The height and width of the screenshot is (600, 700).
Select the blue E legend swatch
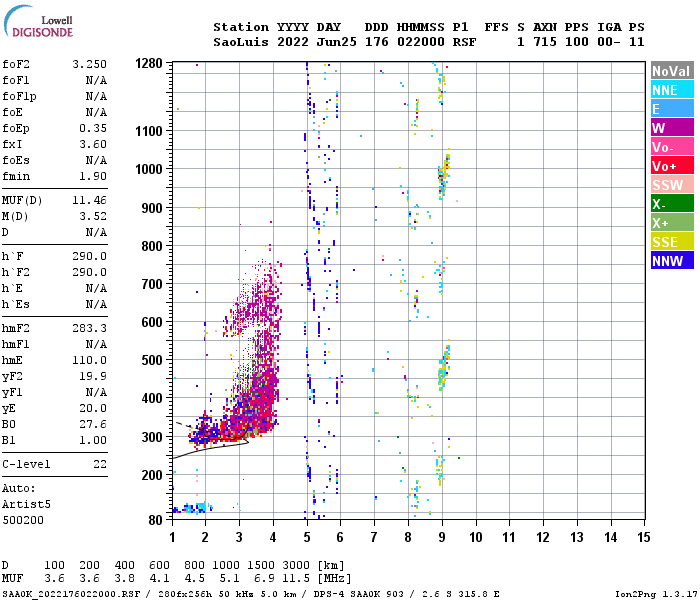pyautogui.click(x=672, y=109)
